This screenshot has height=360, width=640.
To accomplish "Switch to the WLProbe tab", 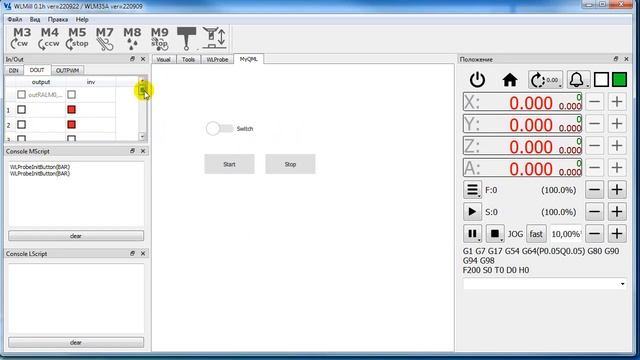I will coord(217,60).
